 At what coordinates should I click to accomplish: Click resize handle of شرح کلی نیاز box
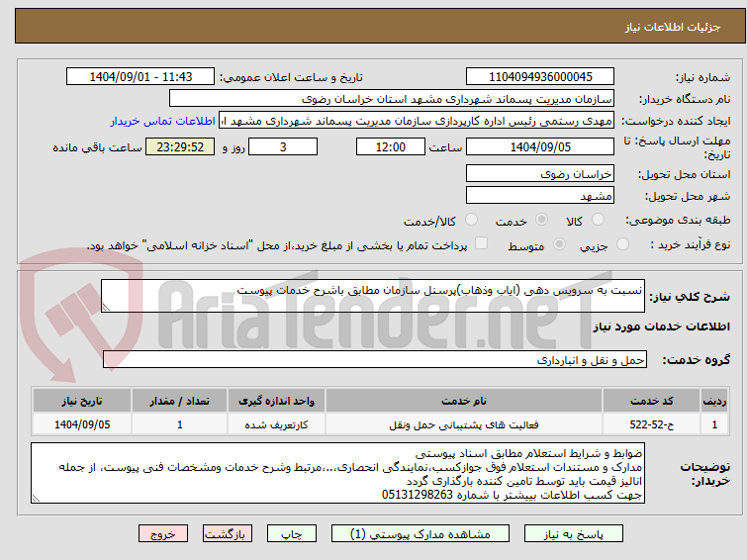click(106, 308)
